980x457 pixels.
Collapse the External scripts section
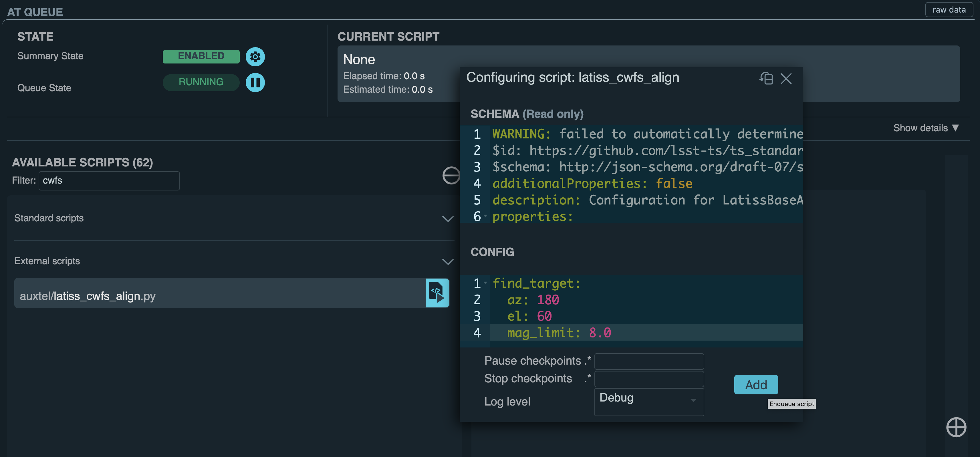448,262
